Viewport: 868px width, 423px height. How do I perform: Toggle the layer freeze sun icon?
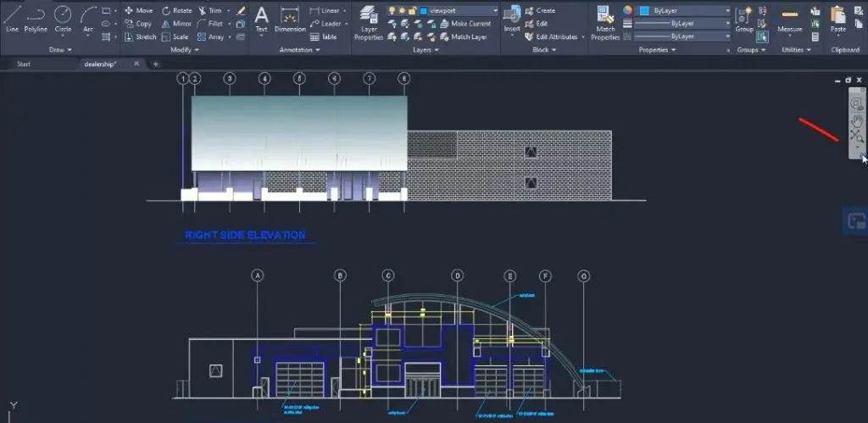tap(402, 10)
